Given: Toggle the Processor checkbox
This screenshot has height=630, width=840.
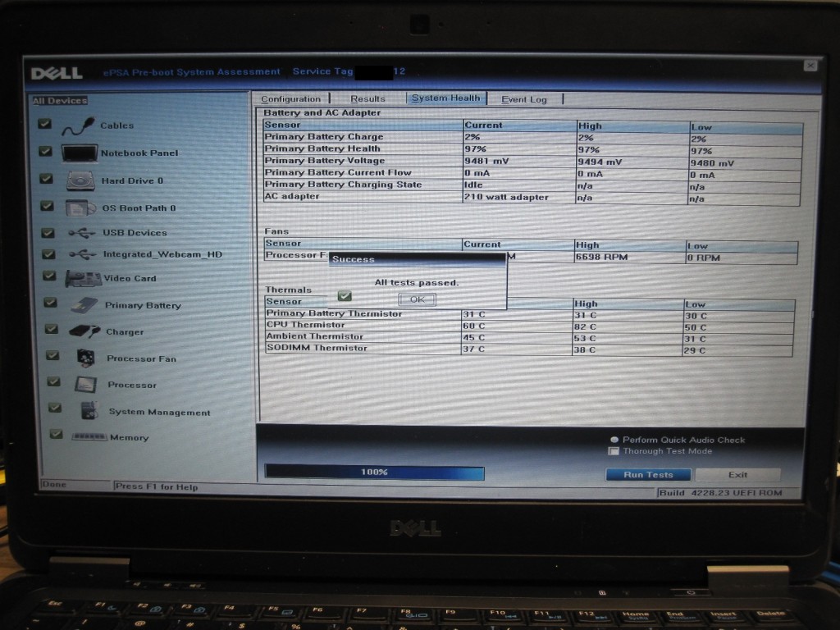Looking at the screenshot, I should click(x=53, y=381).
